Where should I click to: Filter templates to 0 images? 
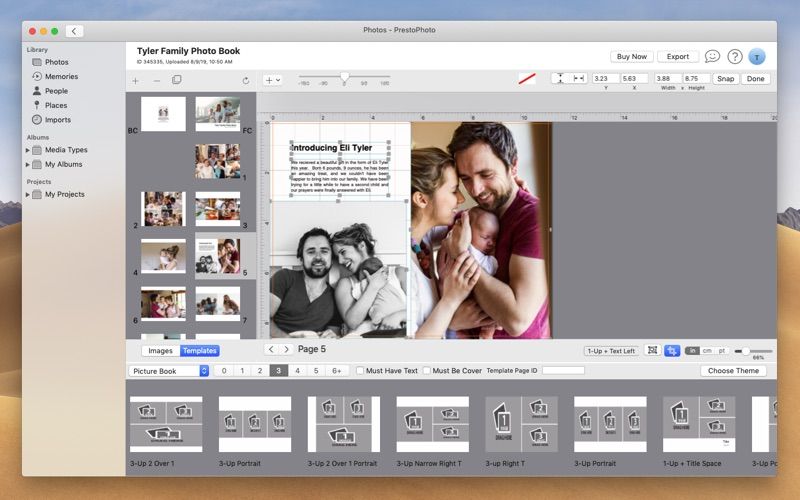click(224, 371)
